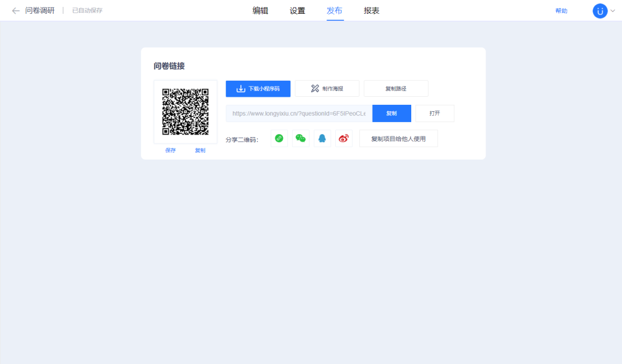
Task: Focus the questionnaire URL field
Action: 299,113
